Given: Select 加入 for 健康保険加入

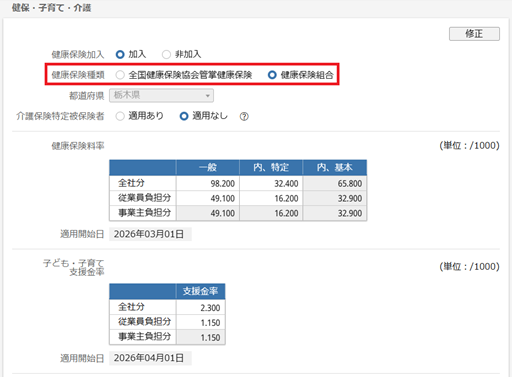Looking at the screenshot, I should (x=120, y=54).
